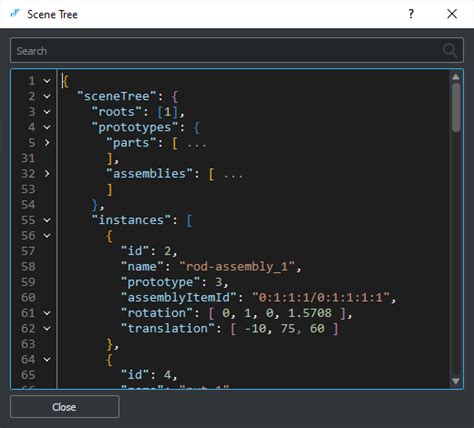Collapse the object starting at line 56
Viewport: 474px width, 428px height.
point(47,236)
